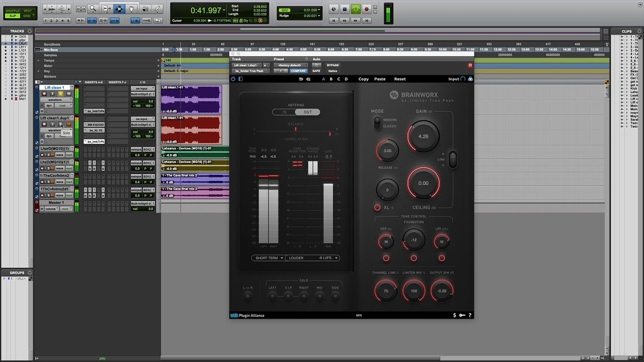
Task: Switch metering to OUT
Action: (x=308, y=112)
